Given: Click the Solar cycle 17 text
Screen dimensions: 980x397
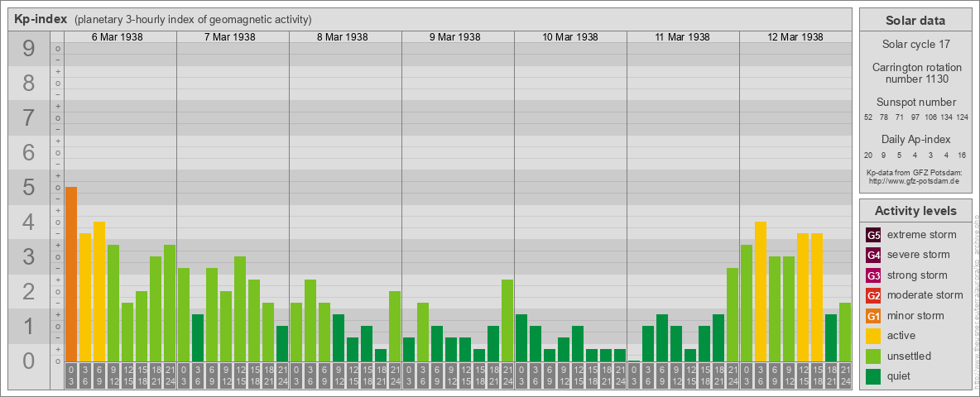Looking at the screenshot, I should click(x=915, y=45).
